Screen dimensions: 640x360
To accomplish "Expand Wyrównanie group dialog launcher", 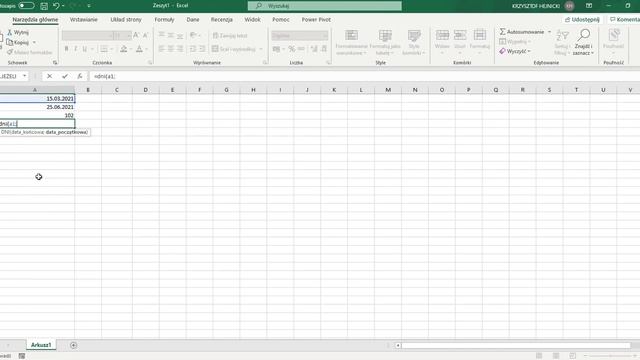I will [265, 62].
